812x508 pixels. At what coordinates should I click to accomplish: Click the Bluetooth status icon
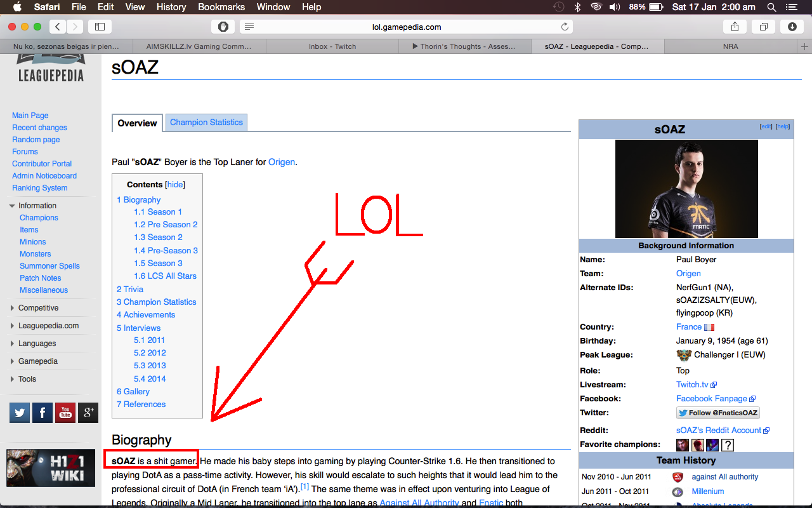pos(577,7)
